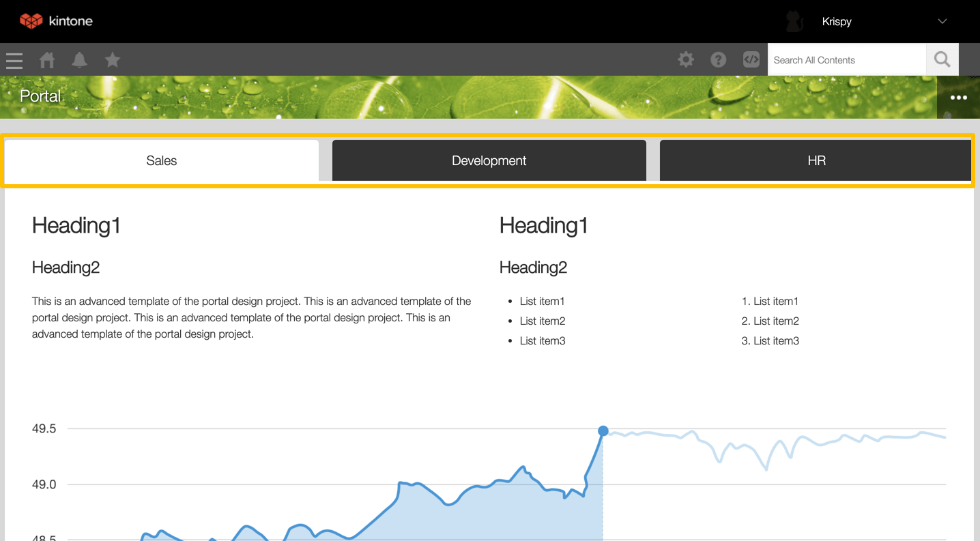Open the settings gear menu
980x541 pixels.
click(686, 59)
